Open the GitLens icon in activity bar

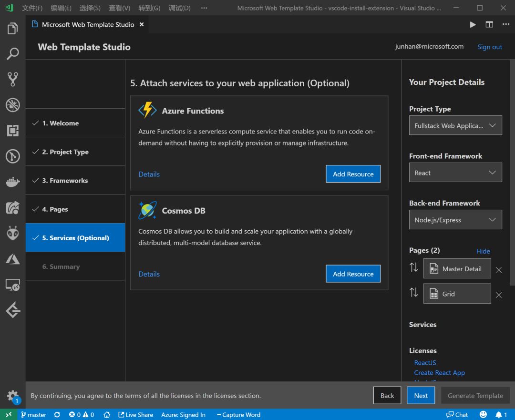point(12,156)
